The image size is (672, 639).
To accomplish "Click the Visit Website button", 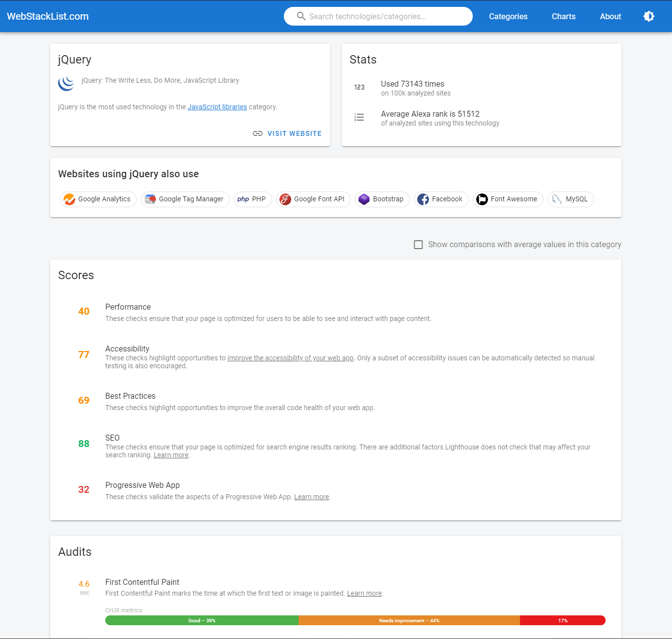I will click(294, 133).
